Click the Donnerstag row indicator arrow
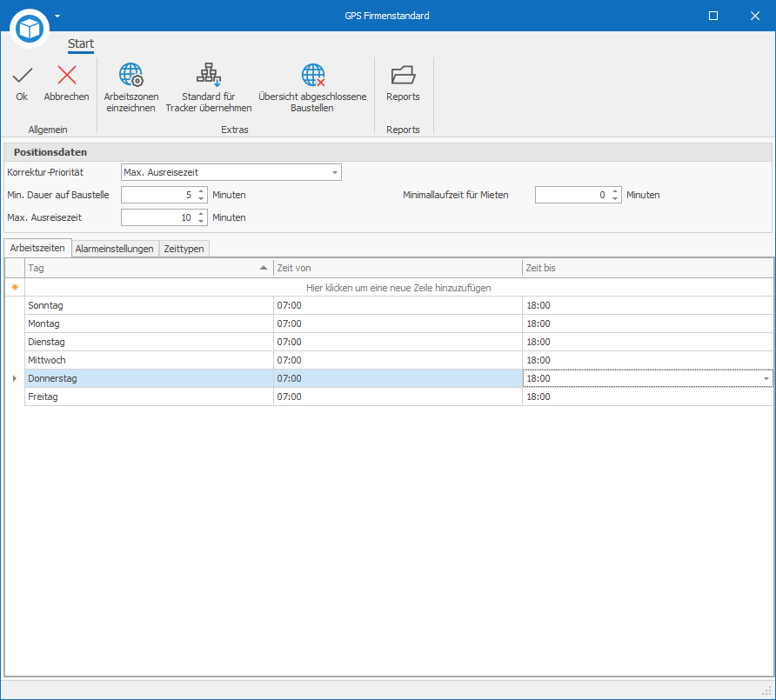Image resolution: width=776 pixels, height=700 pixels. click(14, 378)
